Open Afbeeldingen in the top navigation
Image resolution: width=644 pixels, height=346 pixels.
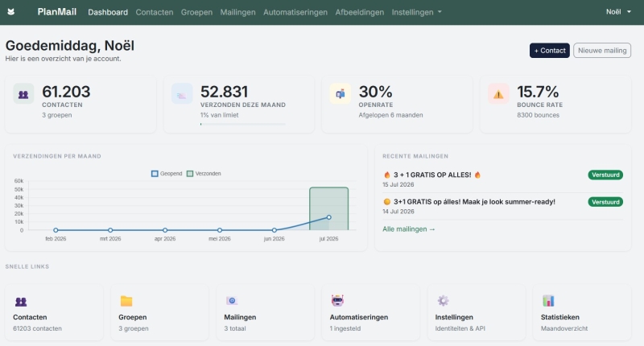[359, 12]
